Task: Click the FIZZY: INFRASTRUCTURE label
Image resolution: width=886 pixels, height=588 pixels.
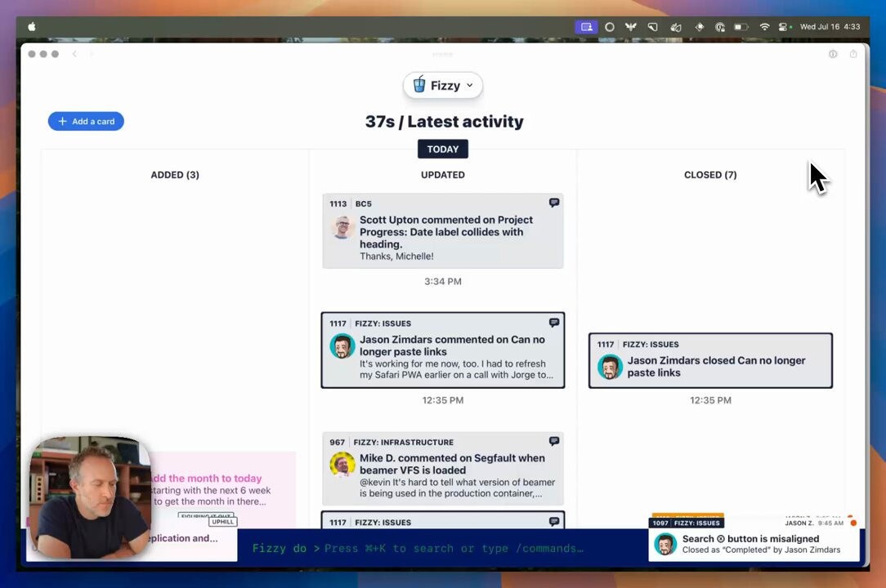Action: point(404,443)
